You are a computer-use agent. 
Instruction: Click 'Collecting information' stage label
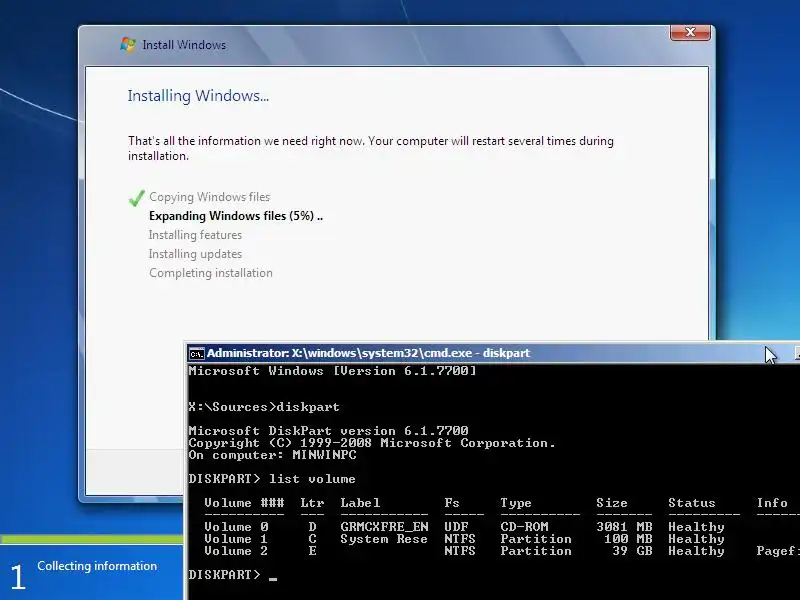97,566
